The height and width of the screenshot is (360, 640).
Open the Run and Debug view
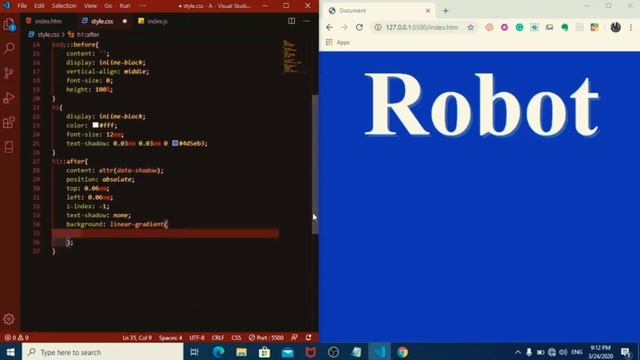tap(9, 98)
